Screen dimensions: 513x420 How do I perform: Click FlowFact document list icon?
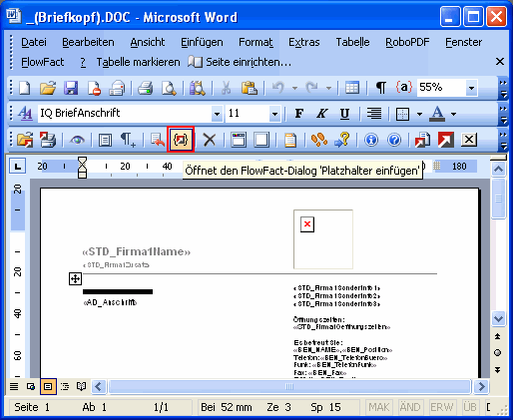[x=105, y=141]
